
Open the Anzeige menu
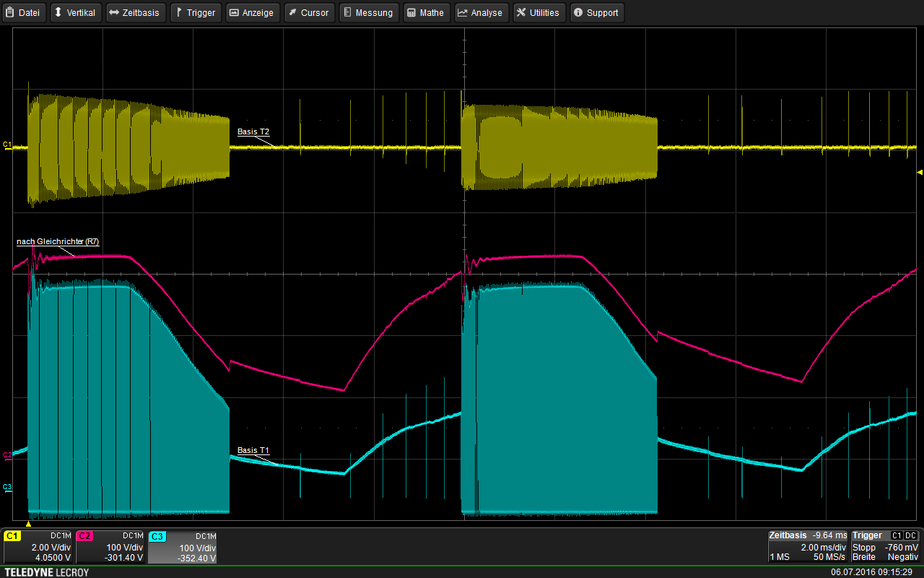[253, 12]
